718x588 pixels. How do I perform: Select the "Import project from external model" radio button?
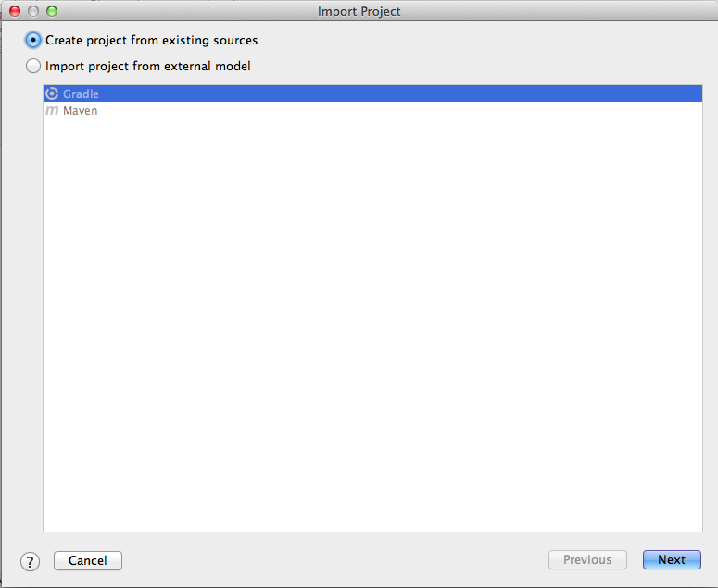[x=34, y=66]
